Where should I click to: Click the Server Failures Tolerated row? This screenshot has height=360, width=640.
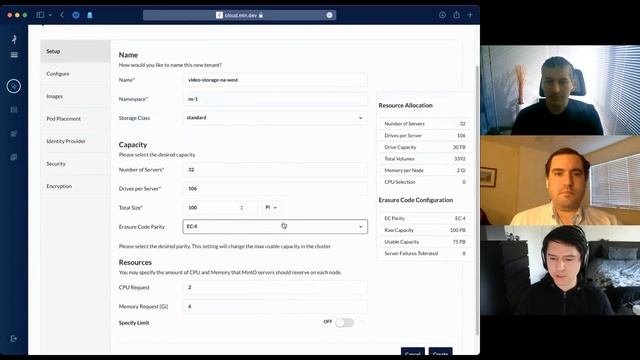pos(425,253)
